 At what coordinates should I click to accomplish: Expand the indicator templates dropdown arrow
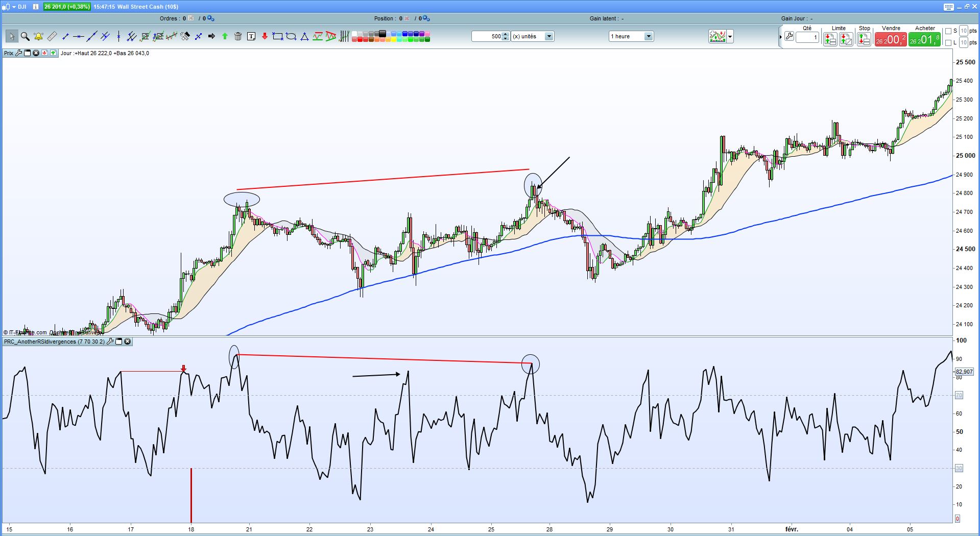click(x=730, y=36)
